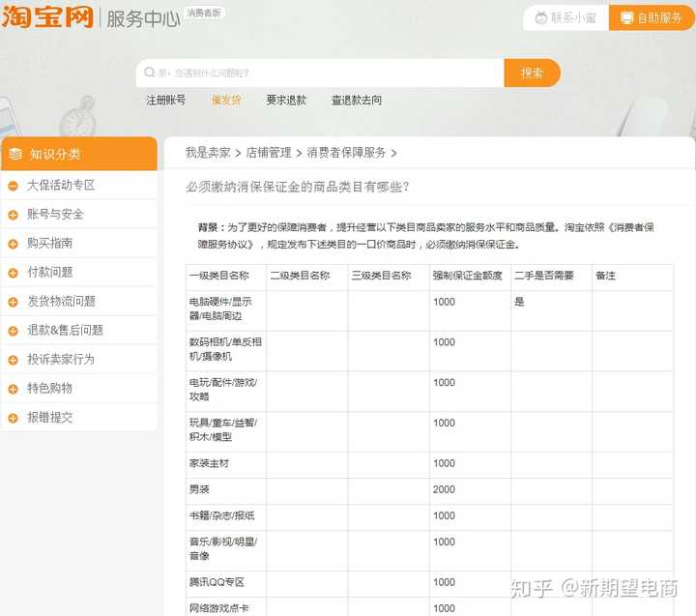Screen dimensions: 696x616
Task: Expand 付款问题 plus icon
Action: click(x=13, y=273)
